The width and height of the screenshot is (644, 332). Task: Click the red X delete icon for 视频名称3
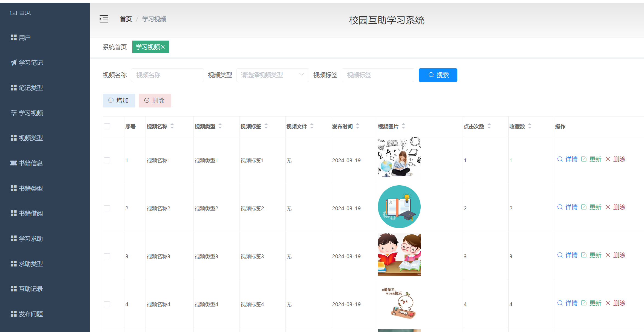608,255
